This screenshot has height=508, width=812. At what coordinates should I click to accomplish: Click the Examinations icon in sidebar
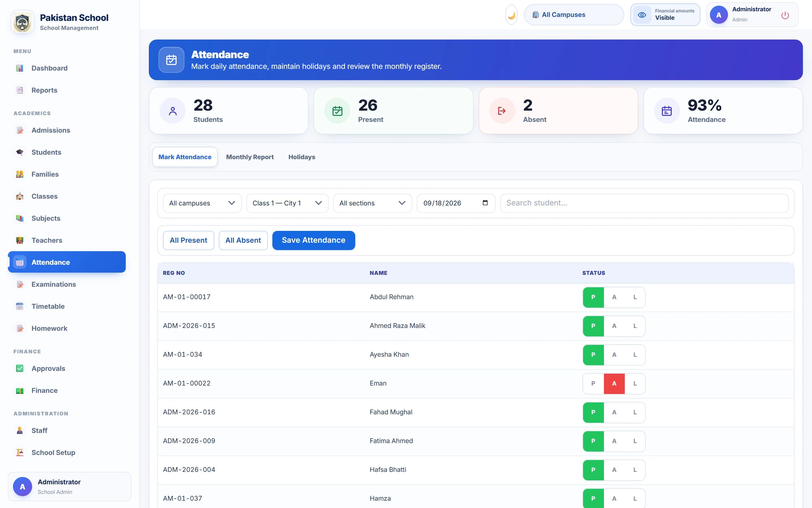coord(20,284)
